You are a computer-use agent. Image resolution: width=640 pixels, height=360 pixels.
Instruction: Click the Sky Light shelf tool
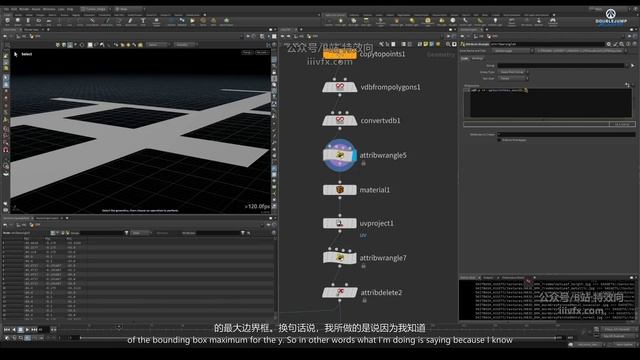click(x=441, y=21)
